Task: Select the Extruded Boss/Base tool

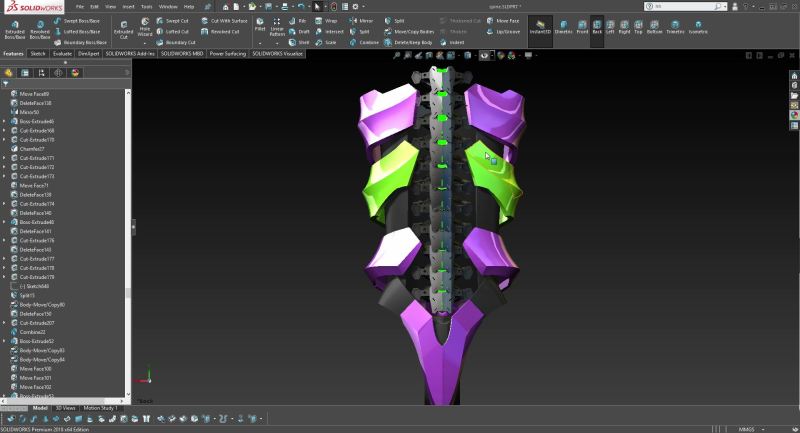Action: pyautogui.click(x=15, y=30)
